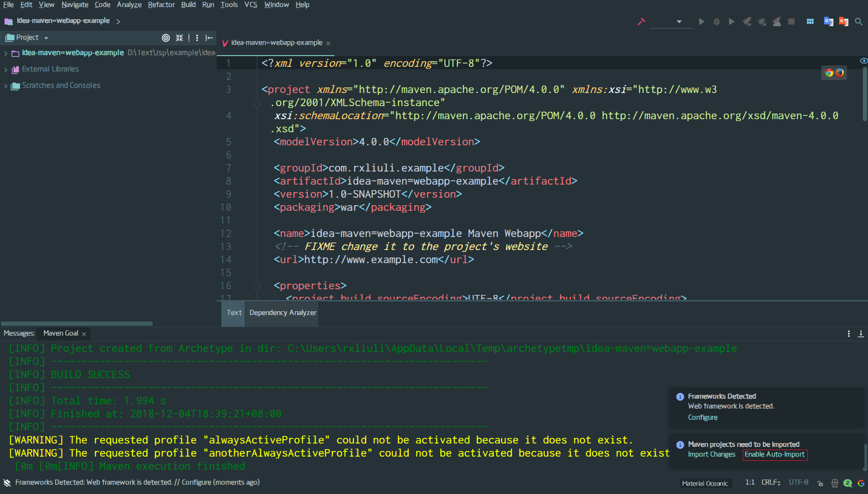This screenshot has width=868, height=494.
Task: Open the Refactor menu
Action: pos(161,5)
